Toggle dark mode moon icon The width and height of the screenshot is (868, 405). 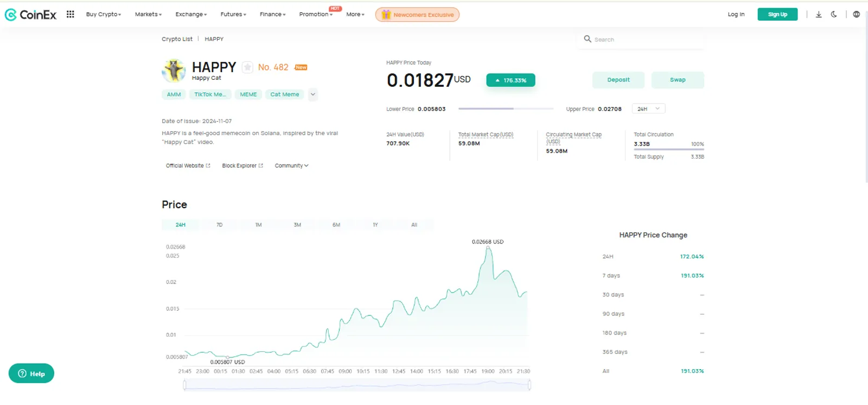pyautogui.click(x=834, y=14)
